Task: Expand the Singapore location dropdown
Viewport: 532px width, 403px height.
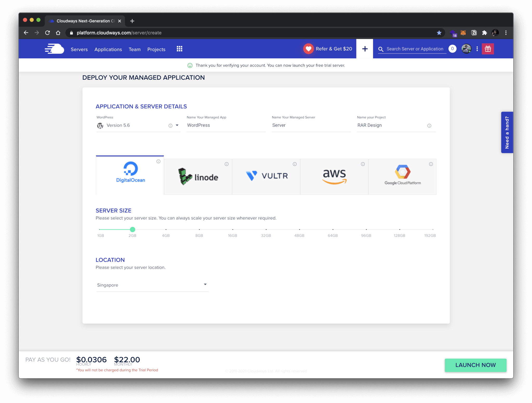Action: coord(205,285)
